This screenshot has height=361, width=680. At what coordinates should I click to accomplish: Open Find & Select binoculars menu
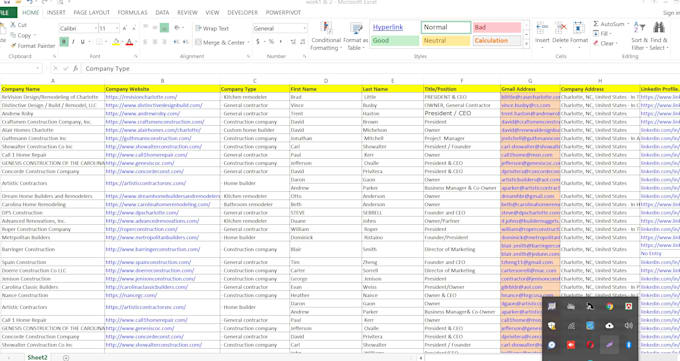pos(658,36)
